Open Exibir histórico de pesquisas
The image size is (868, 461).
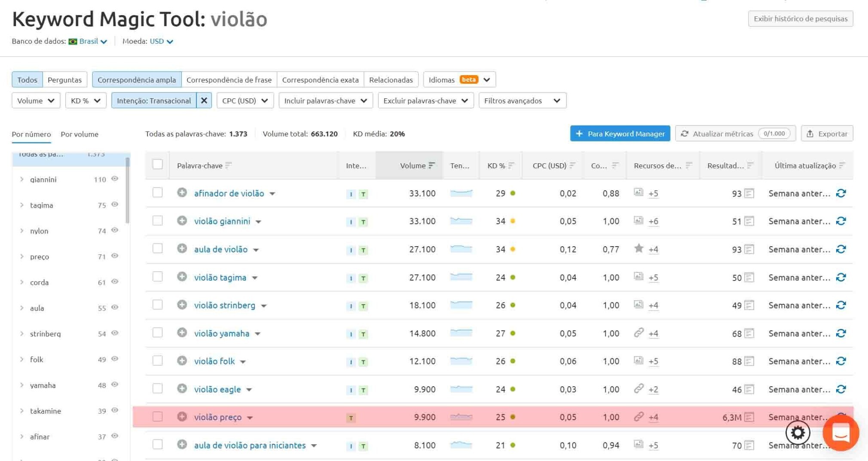800,18
